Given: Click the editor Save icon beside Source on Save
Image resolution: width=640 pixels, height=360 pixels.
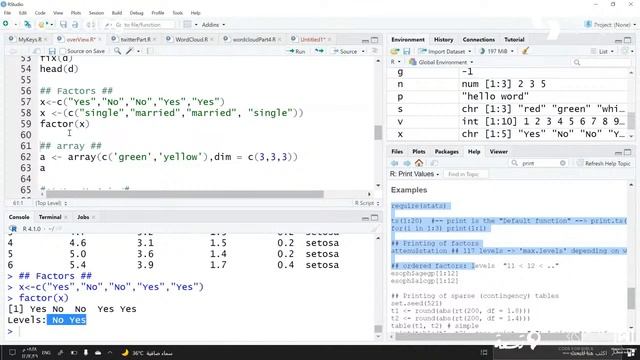Looking at the screenshot, I should 52,51.
